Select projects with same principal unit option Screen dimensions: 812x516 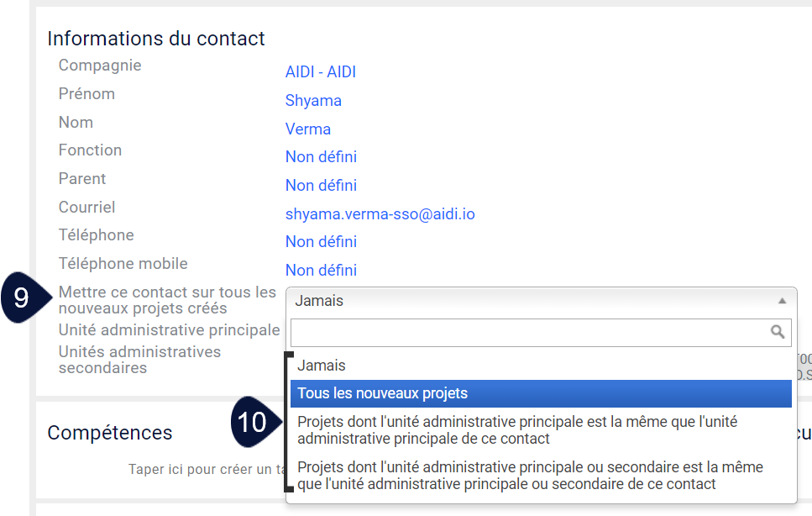pyautogui.click(x=541, y=430)
